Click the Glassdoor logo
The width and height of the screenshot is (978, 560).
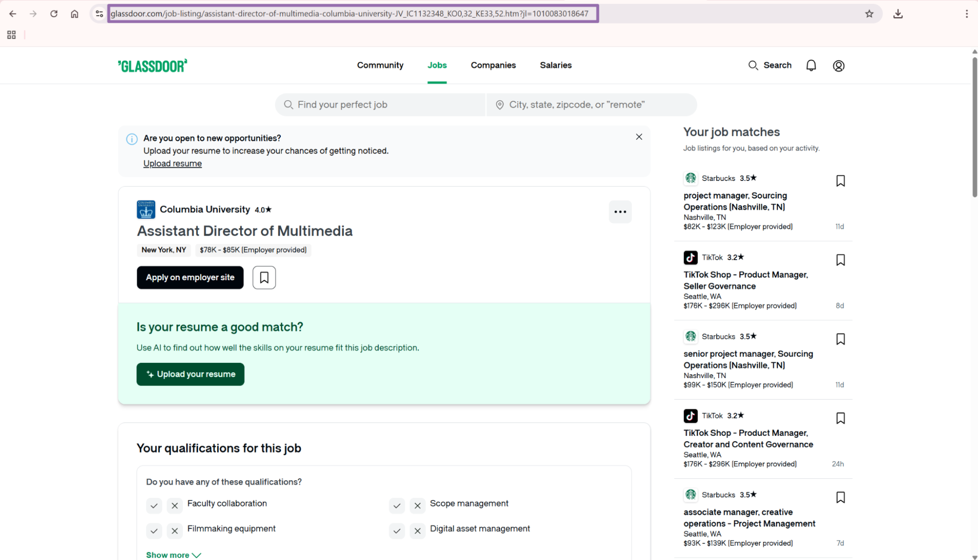[x=152, y=66]
